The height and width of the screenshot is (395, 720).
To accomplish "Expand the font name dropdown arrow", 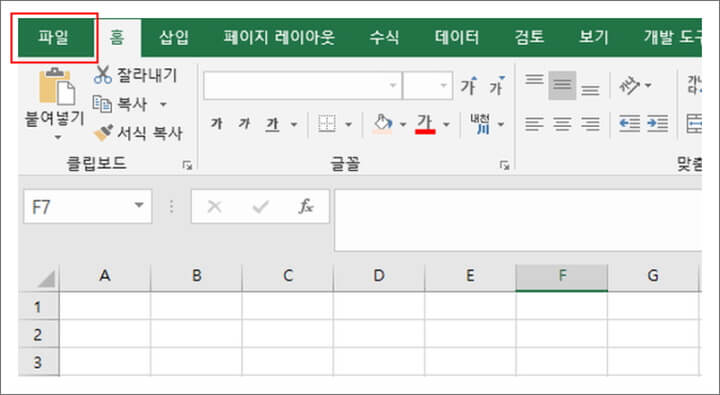I will coord(393,85).
